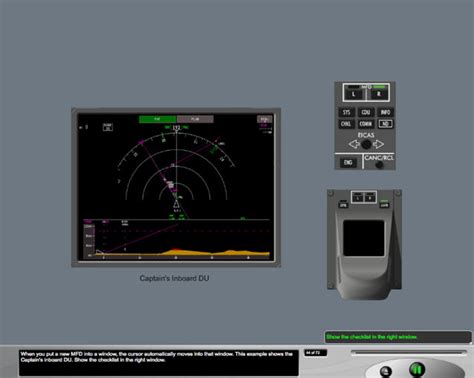Show the CHKL checklist display

(347, 124)
